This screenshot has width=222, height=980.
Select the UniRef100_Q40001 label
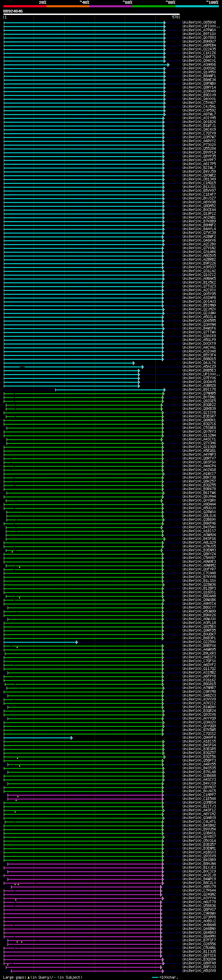click(199, 99)
